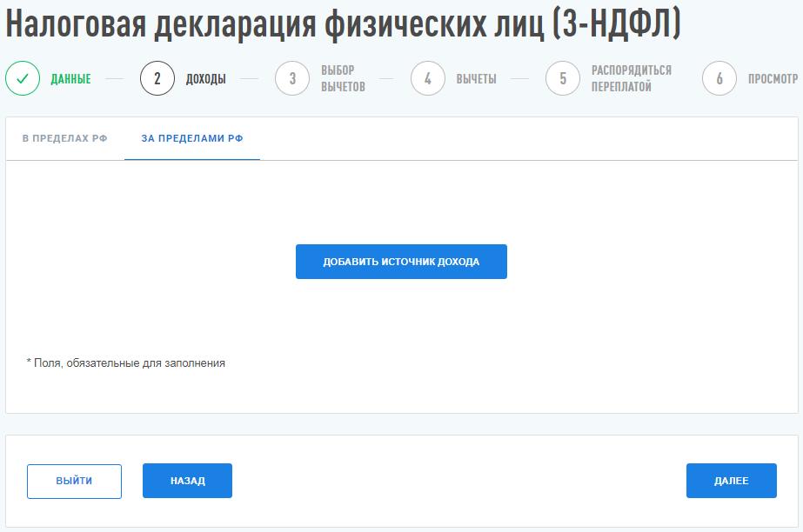
Task: Select the step 4 number circle
Action: (428, 79)
